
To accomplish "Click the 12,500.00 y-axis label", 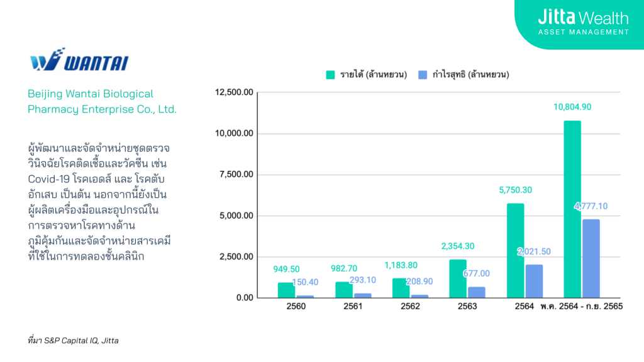I will click(x=234, y=92).
